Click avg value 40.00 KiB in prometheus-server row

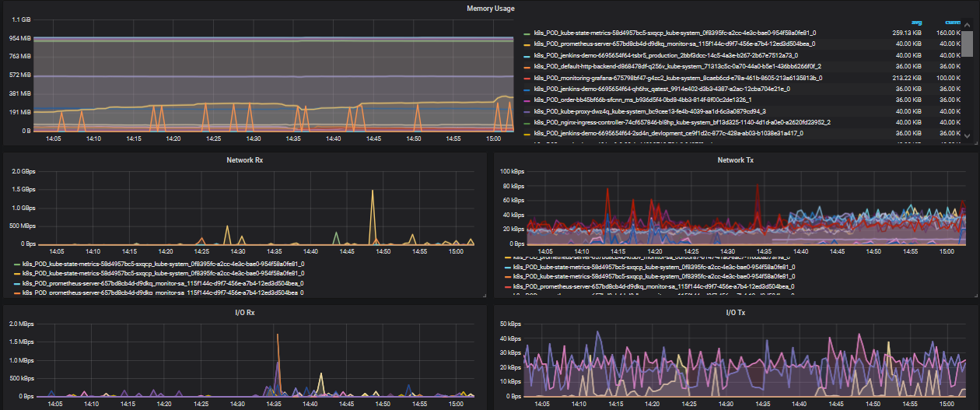pos(910,44)
